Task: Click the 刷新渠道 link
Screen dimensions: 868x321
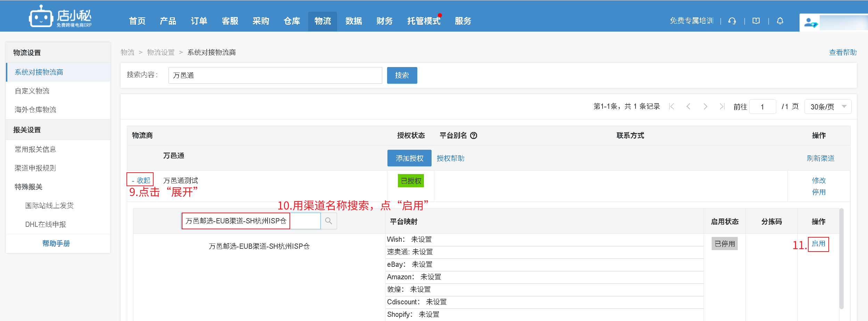Action: click(820, 158)
